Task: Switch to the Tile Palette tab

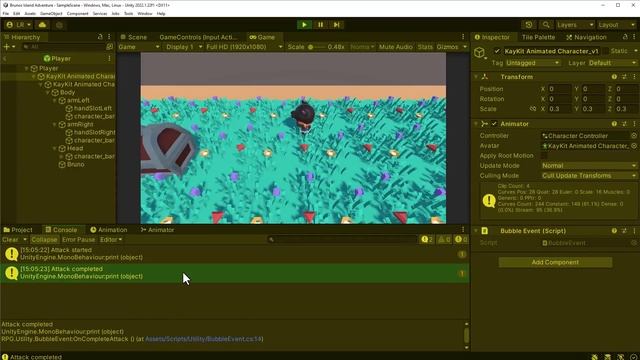Action: pyautogui.click(x=538, y=37)
